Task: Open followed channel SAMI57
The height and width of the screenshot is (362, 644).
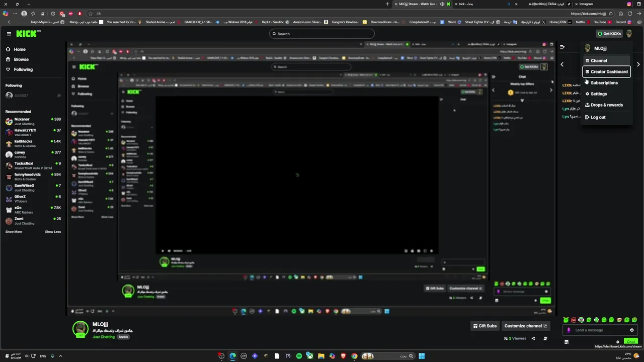Action: (x=33, y=96)
